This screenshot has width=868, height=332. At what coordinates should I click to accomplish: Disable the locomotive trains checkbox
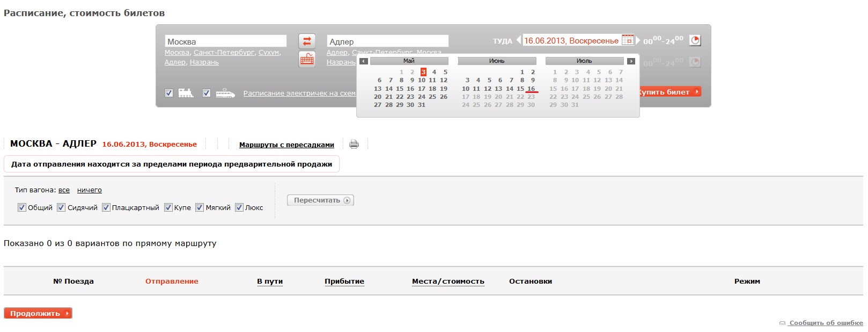tap(169, 93)
